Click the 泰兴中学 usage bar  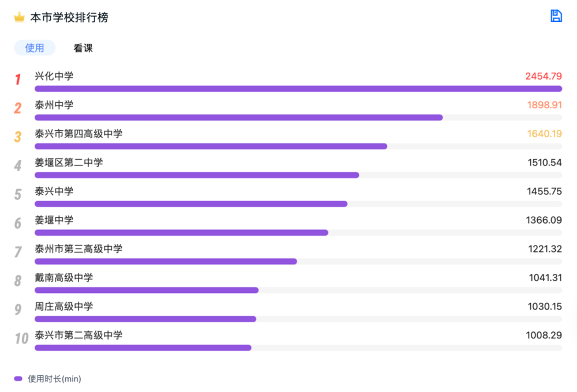191,203
